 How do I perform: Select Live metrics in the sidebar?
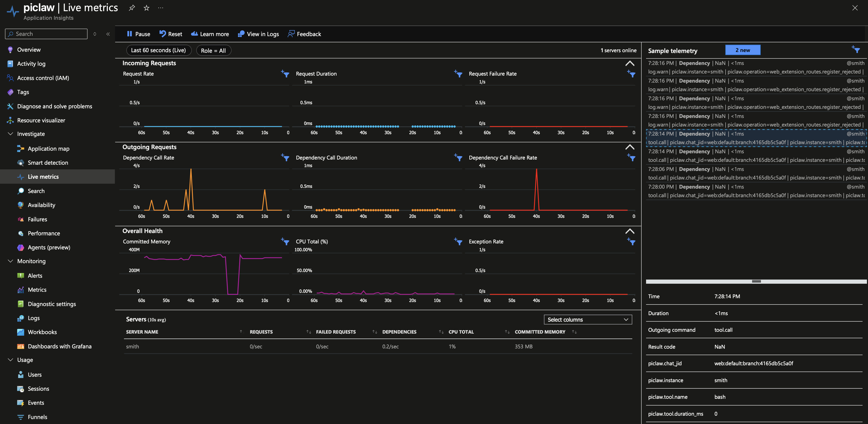click(x=57, y=176)
